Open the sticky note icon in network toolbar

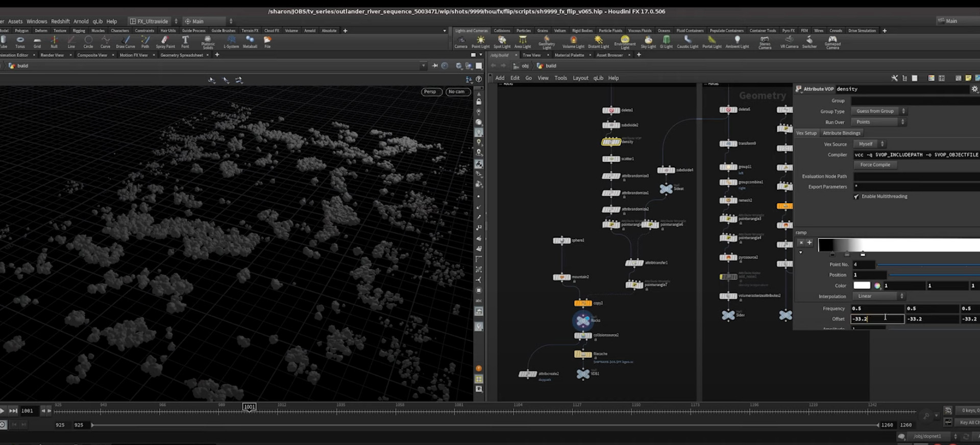point(968,78)
